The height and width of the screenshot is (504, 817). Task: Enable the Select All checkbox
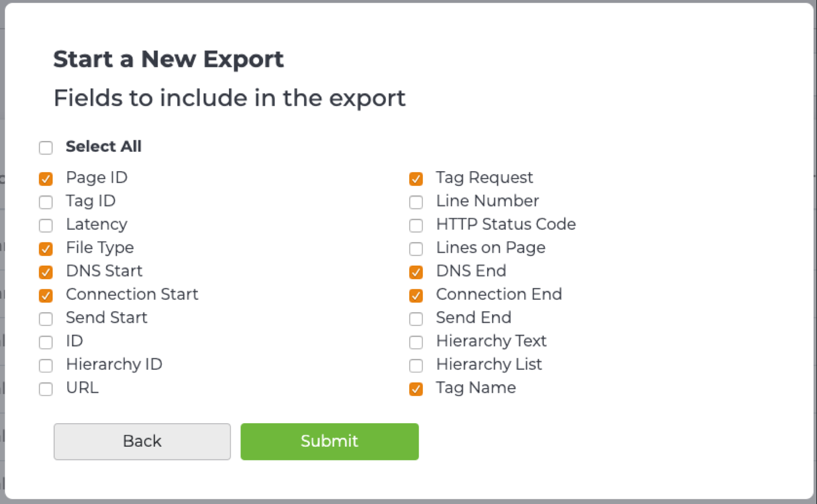(45, 148)
